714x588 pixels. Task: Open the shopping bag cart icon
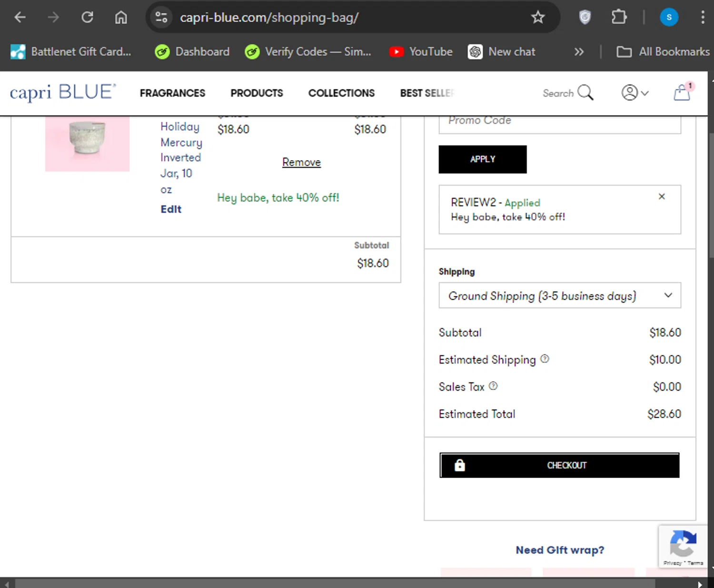682,92
